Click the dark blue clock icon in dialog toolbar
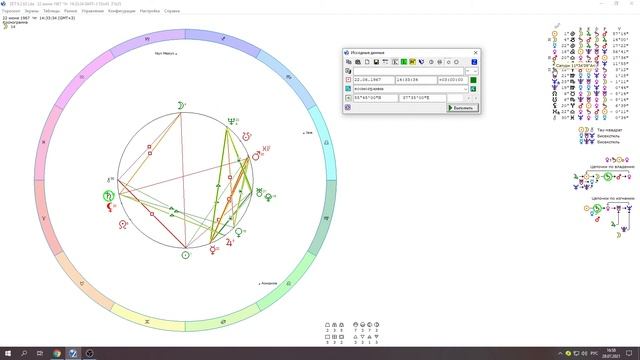Image resolution: width=640 pixels, height=360 pixels. point(421,62)
